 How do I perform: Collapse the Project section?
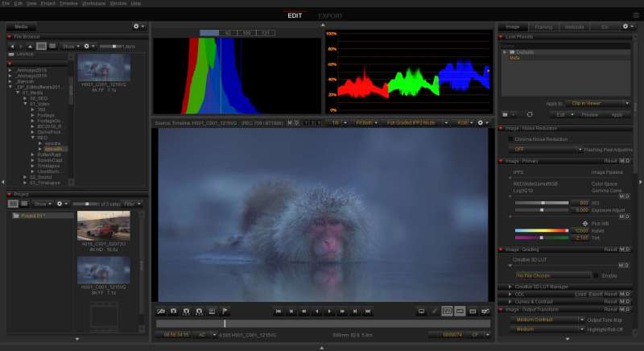(9, 194)
